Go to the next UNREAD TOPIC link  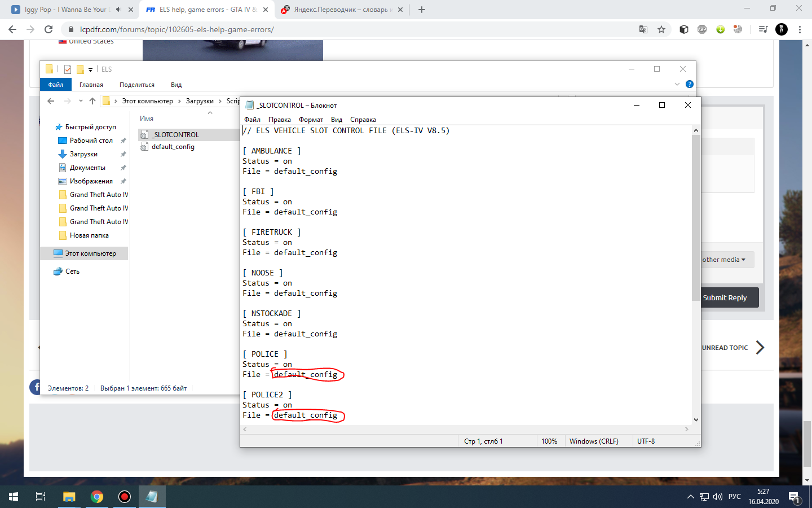pyautogui.click(x=733, y=348)
